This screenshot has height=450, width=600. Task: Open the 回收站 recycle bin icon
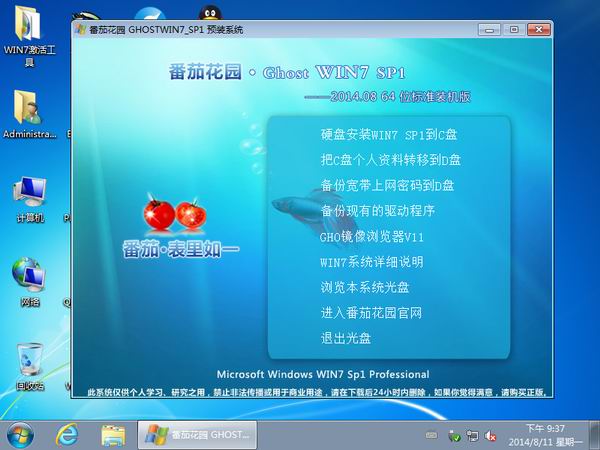point(30,367)
